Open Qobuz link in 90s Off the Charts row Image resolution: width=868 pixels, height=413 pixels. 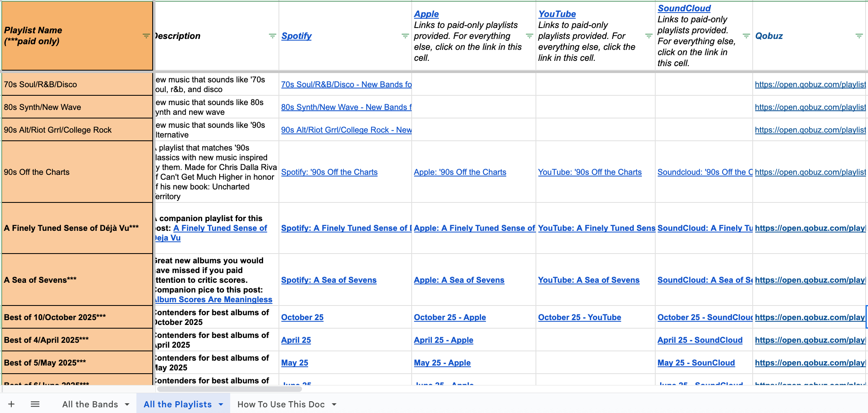(x=810, y=172)
